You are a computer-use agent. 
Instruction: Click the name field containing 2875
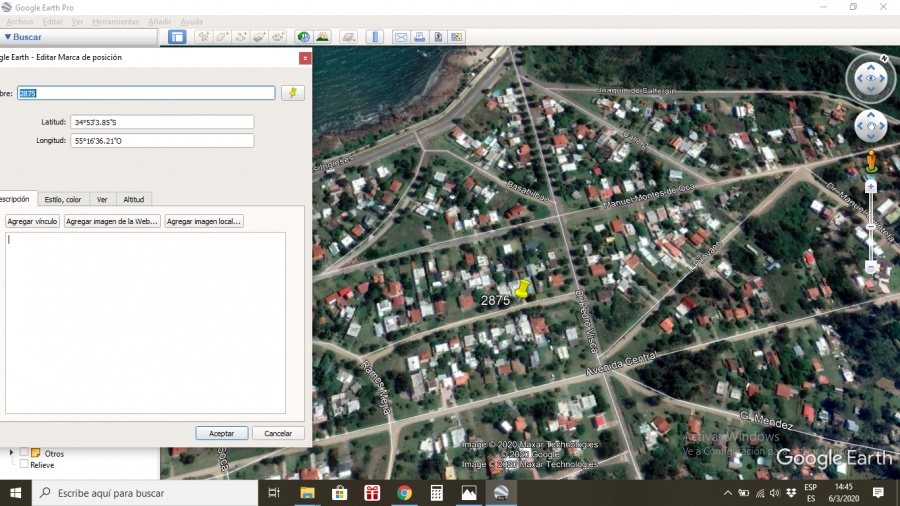point(146,93)
